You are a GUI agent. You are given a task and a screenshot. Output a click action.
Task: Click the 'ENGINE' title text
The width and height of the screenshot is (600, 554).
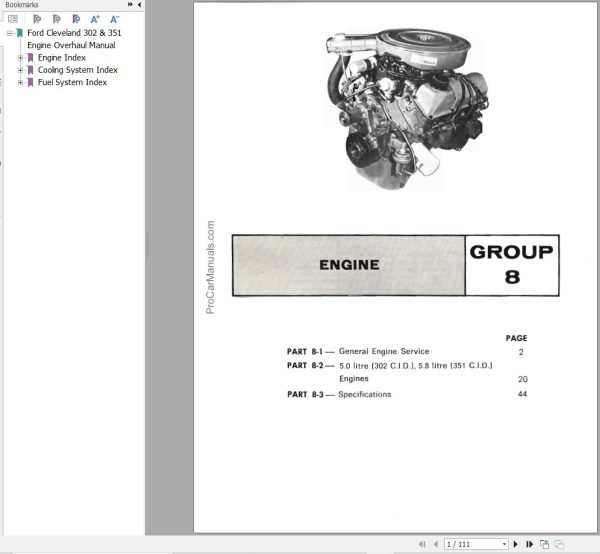[x=349, y=265]
